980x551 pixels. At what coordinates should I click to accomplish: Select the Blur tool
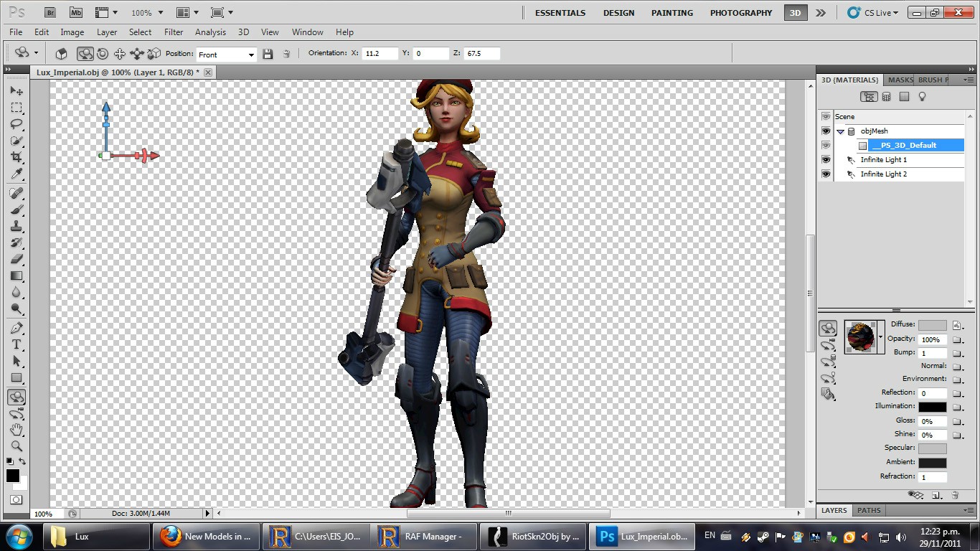tap(17, 292)
